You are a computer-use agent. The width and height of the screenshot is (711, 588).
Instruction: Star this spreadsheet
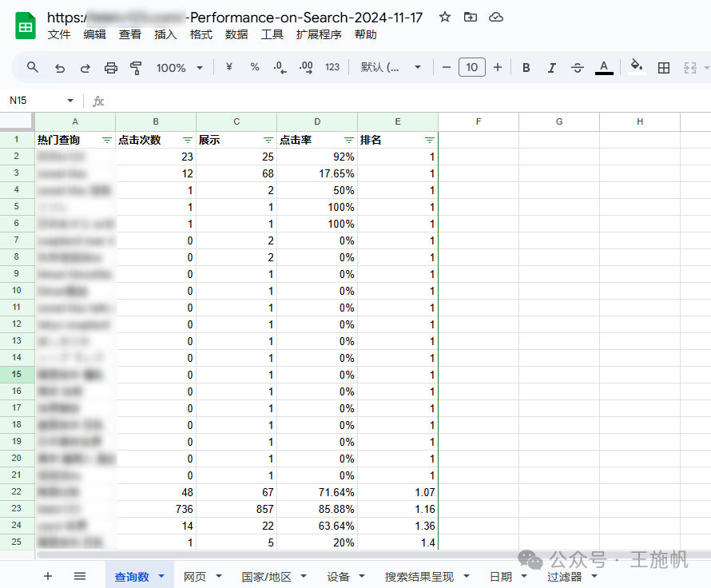[x=445, y=18]
